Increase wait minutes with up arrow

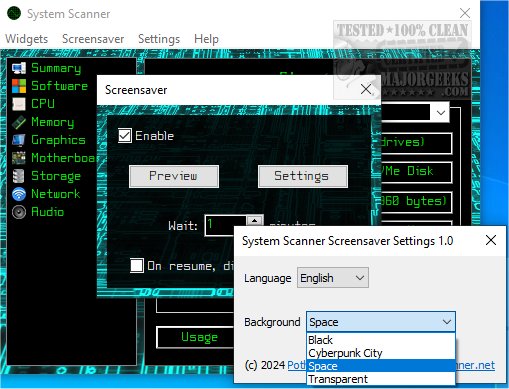[x=255, y=220]
